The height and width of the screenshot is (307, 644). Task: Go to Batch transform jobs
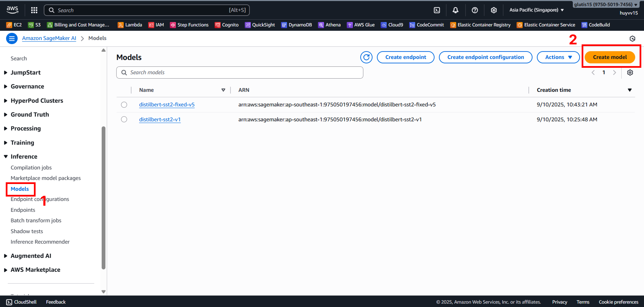click(x=36, y=220)
